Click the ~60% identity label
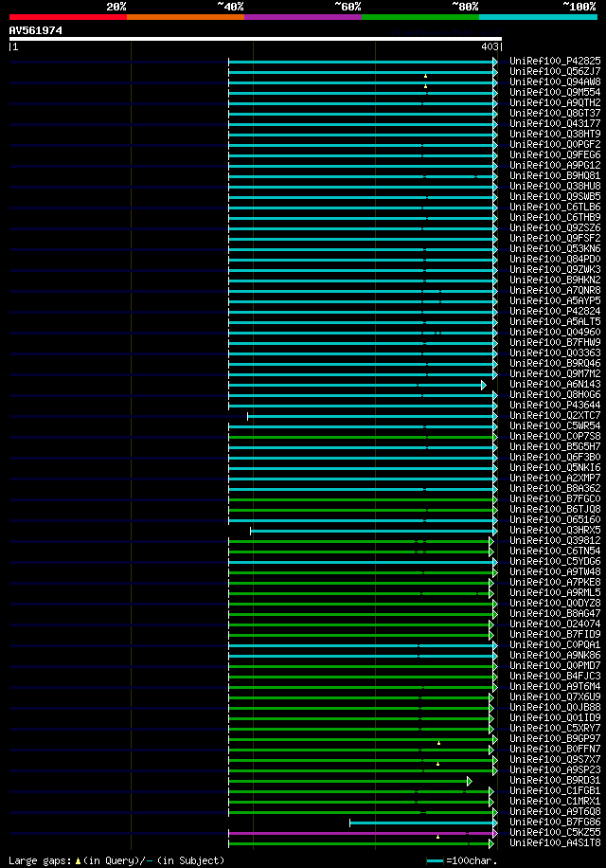Viewport: 606px width, 868px height. point(348,7)
